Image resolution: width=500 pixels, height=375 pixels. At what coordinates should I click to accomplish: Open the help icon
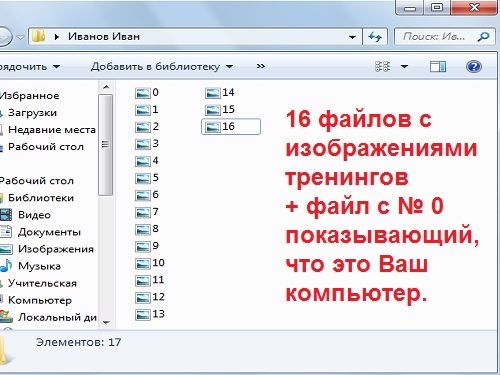(x=473, y=67)
